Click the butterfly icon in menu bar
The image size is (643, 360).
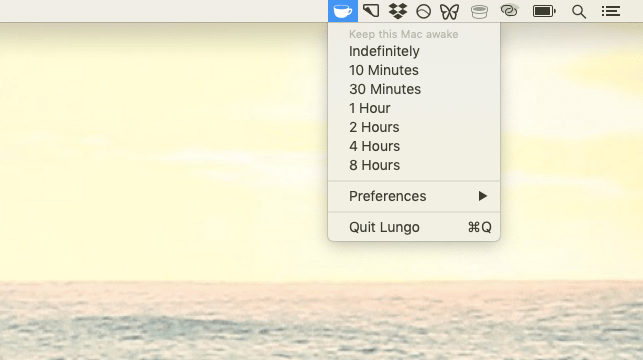[x=449, y=11]
